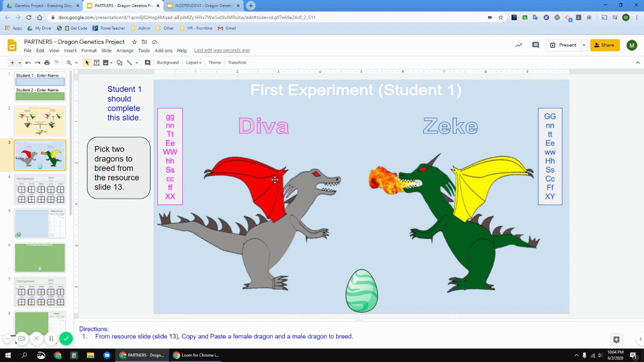Click the browser address bar URL
This screenshot has height=362, width=644.
coord(187,17)
